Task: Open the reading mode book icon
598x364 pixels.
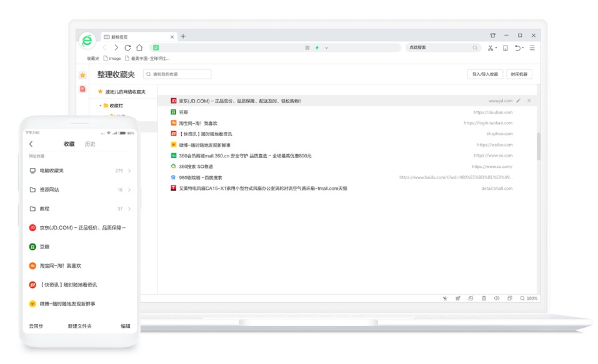Action: click(x=506, y=47)
